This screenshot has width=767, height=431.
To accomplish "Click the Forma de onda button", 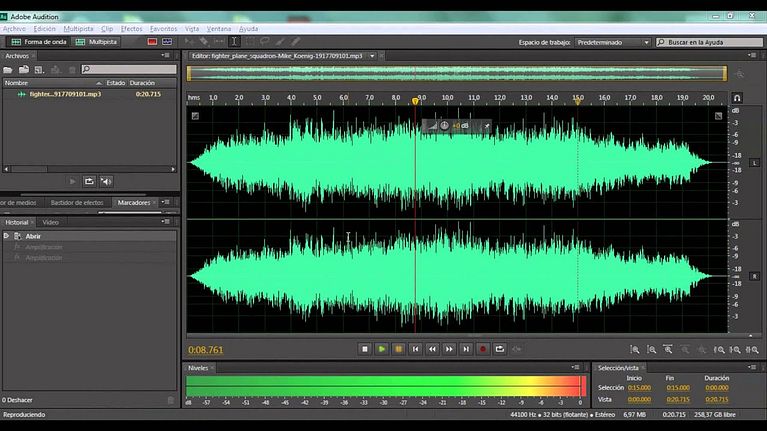I will click(36, 42).
